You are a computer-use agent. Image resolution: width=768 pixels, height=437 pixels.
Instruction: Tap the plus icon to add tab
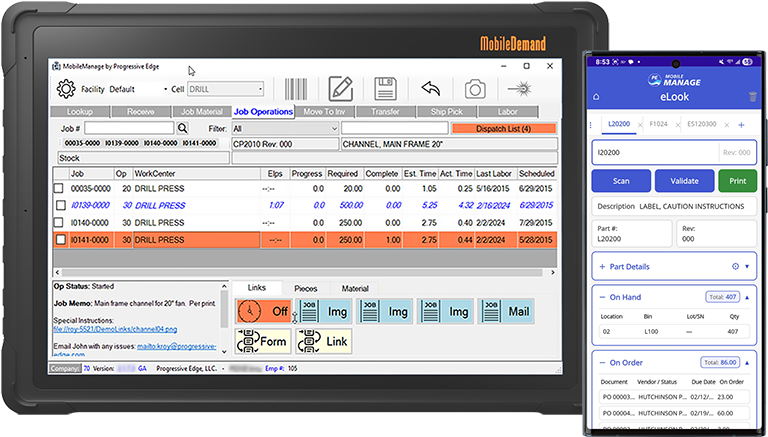pyautogui.click(x=742, y=125)
